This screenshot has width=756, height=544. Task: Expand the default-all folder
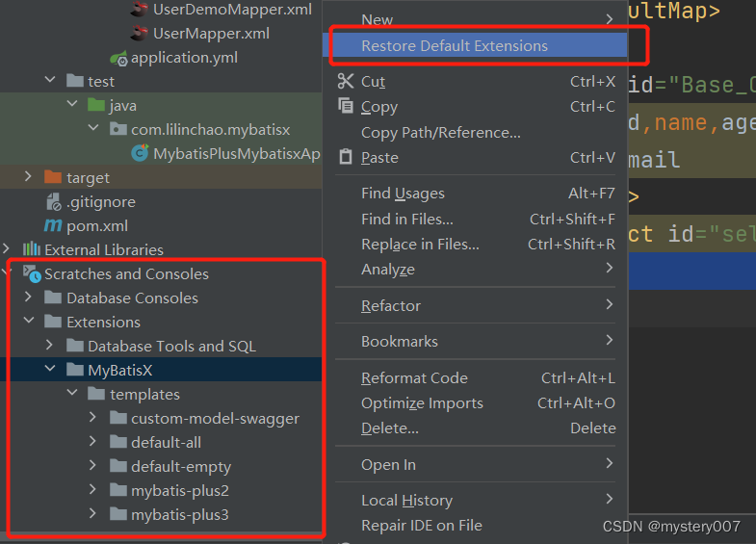(92, 442)
